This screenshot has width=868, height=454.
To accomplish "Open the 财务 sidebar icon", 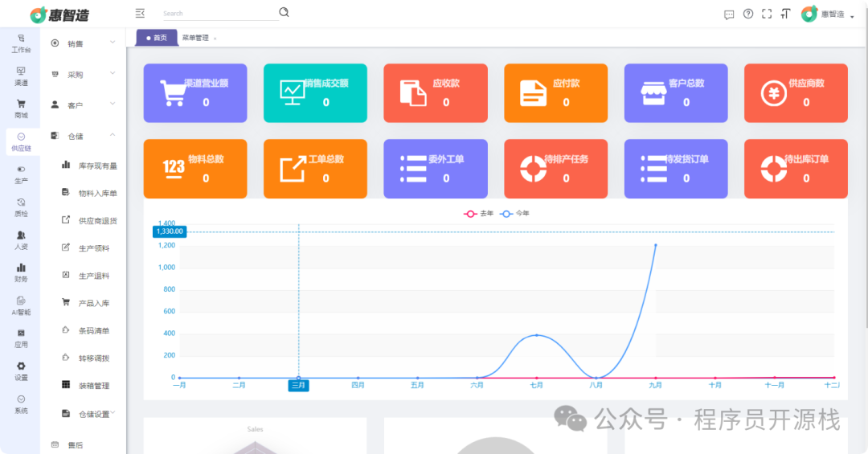I will click(21, 273).
